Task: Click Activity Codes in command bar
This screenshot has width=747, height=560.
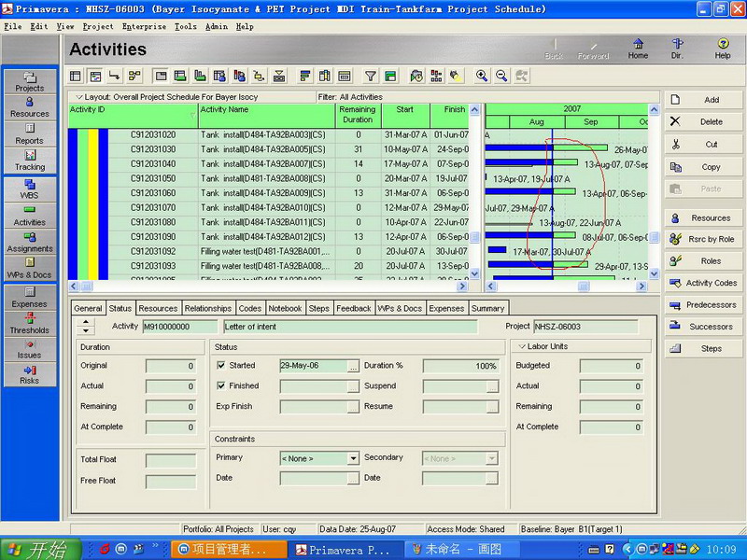Action: pos(703,283)
